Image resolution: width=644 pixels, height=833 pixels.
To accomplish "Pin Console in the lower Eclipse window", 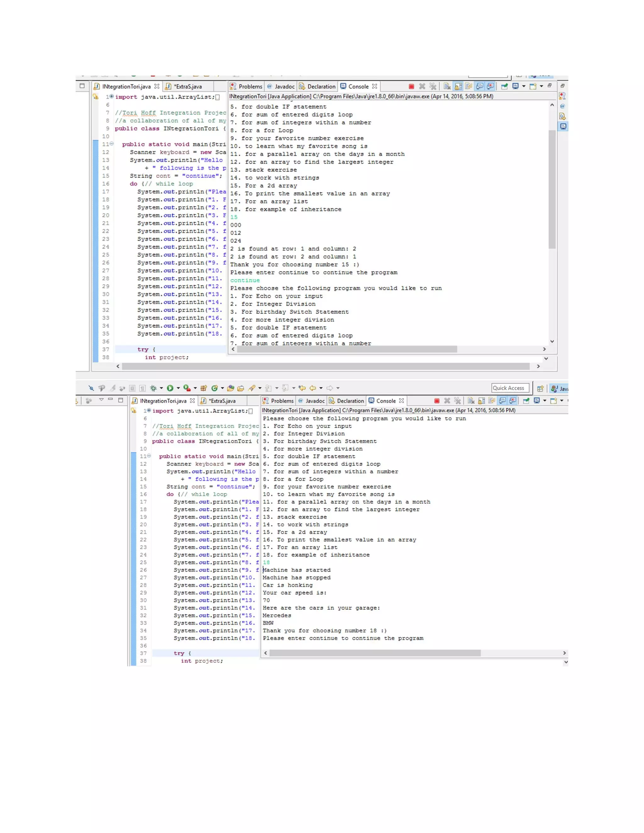I will [x=526, y=400].
